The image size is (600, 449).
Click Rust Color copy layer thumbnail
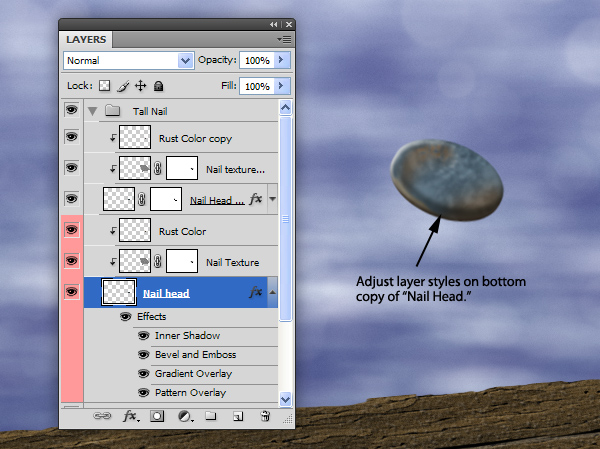pos(135,137)
